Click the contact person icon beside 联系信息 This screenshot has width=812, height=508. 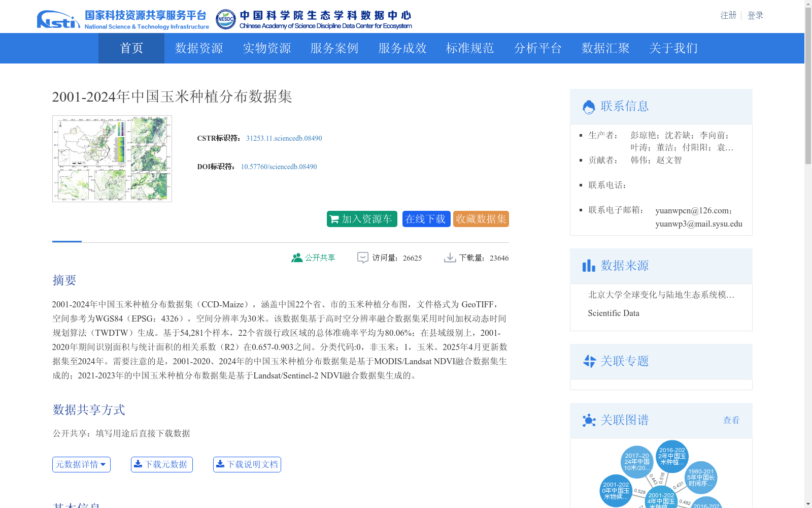[589, 106]
